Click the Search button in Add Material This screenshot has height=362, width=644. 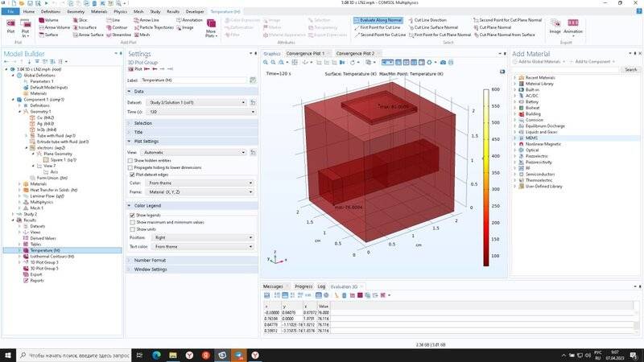(630, 69)
